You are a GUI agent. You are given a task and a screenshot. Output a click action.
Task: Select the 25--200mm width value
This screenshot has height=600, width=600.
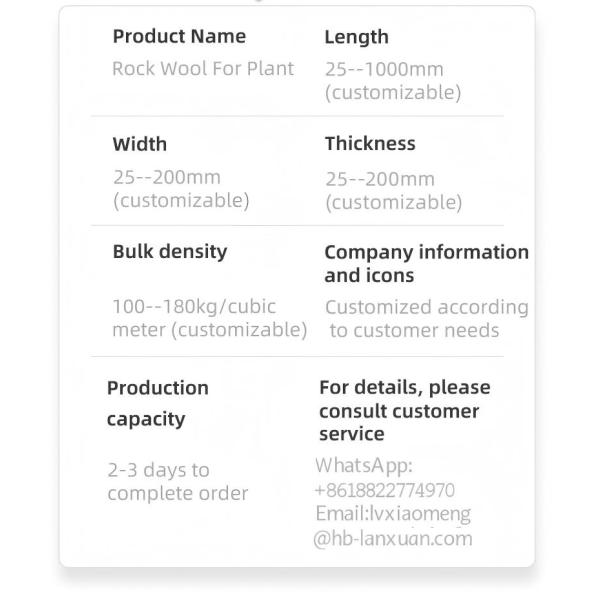(x=166, y=177)
